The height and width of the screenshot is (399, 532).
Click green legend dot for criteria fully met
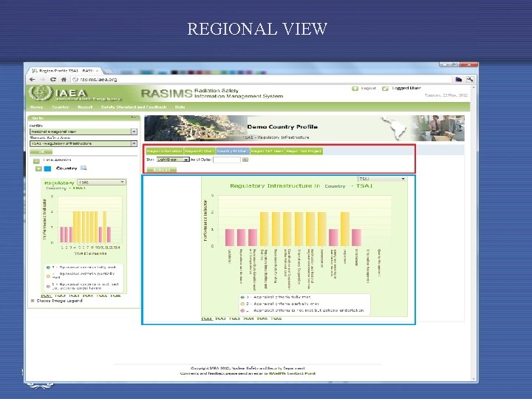tap(242, 297)
